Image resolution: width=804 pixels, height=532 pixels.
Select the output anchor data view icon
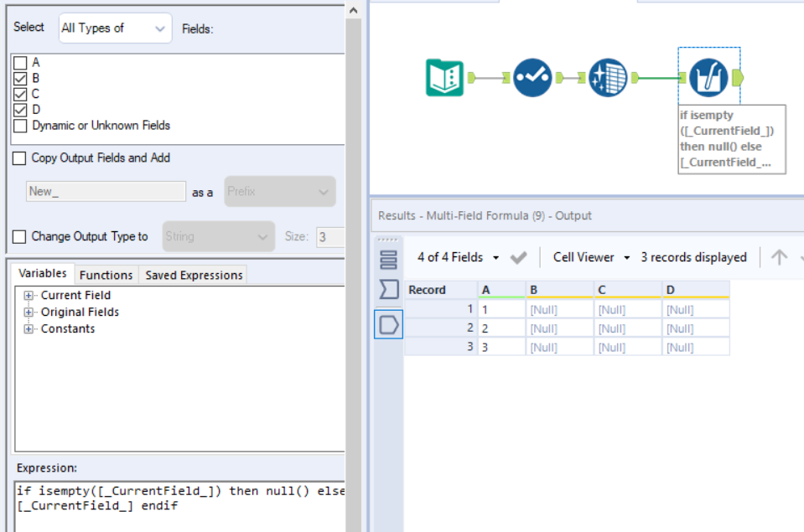(x=388, y=324)
